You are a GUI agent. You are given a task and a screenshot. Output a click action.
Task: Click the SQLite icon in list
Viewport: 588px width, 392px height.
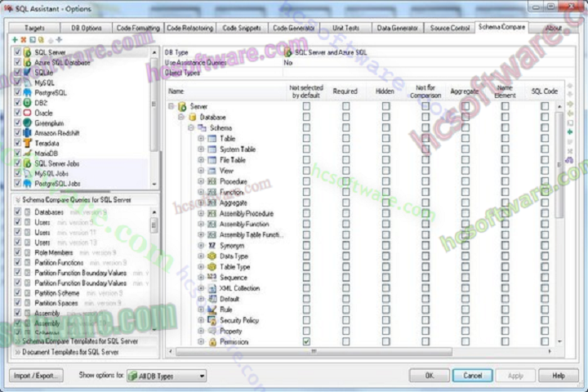(x=28, y=73)
